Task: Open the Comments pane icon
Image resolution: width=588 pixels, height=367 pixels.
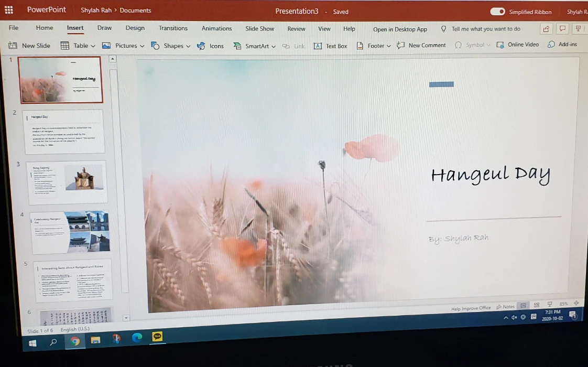Action: pos(562,28)
